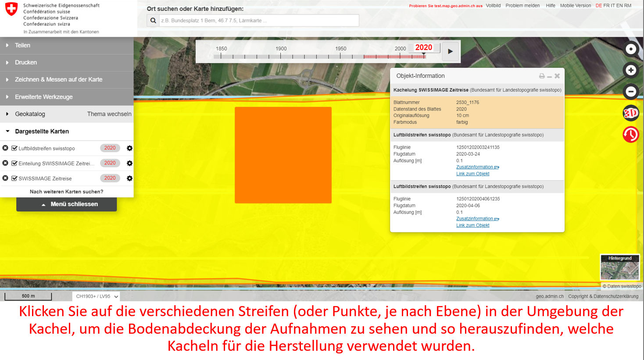Expand the Drucken menu section
Viewport: 644px width, 360px height.
[26, 62]
